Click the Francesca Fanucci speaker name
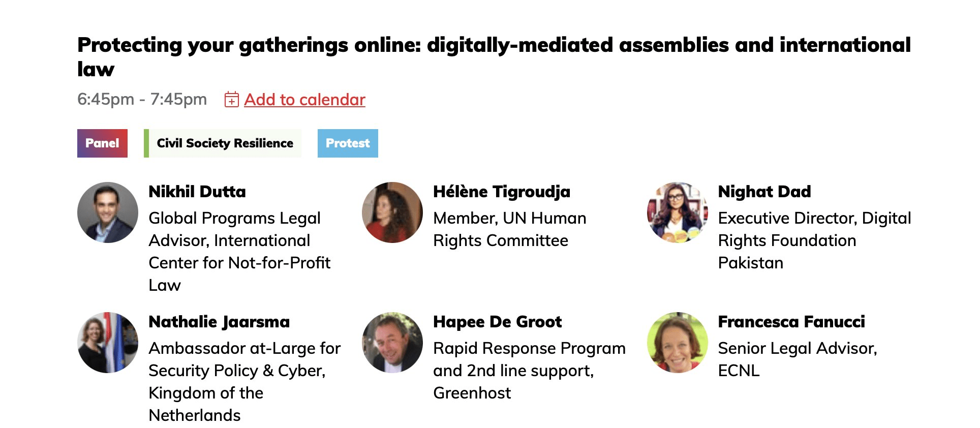The height and width of the screenshot is (428, 980). click(x=791, y=322)
